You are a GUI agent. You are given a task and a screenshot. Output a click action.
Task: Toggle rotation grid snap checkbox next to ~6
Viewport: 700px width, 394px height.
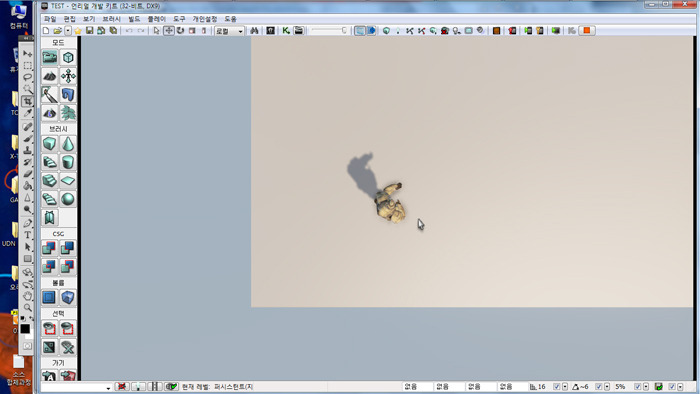click(x=599, y=386)
